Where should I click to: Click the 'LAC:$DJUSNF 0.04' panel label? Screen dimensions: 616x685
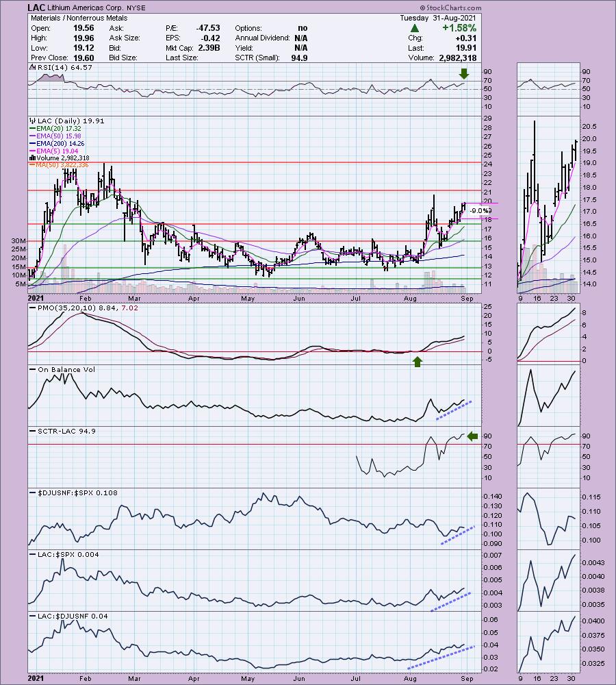point(73,616)
